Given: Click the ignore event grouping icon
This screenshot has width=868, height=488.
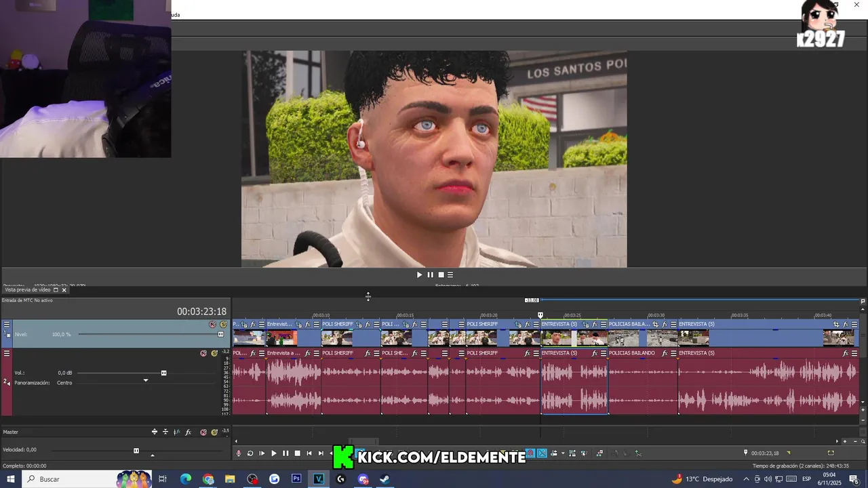Looking at the screenshot, I should point(584,453).
